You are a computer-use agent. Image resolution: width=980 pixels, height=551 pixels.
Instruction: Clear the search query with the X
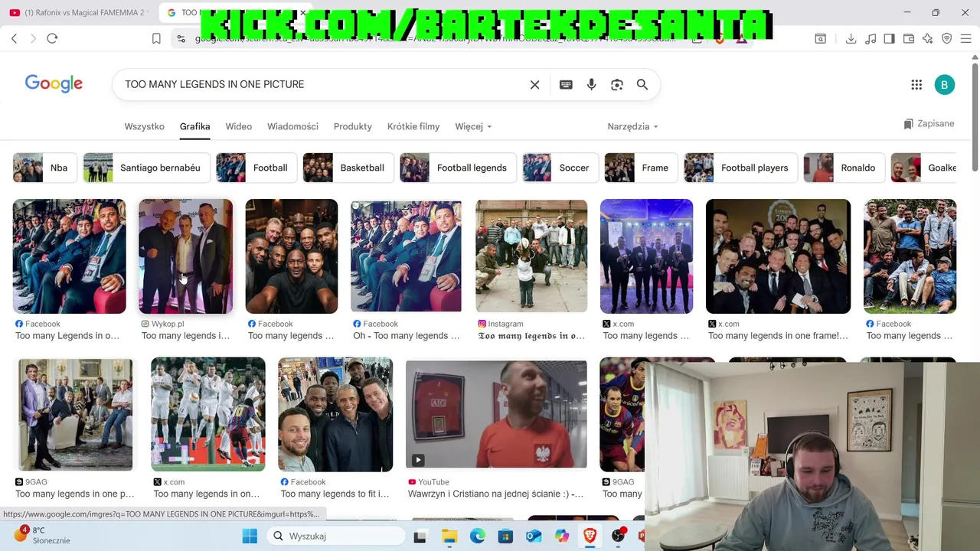tap(534, 85)
